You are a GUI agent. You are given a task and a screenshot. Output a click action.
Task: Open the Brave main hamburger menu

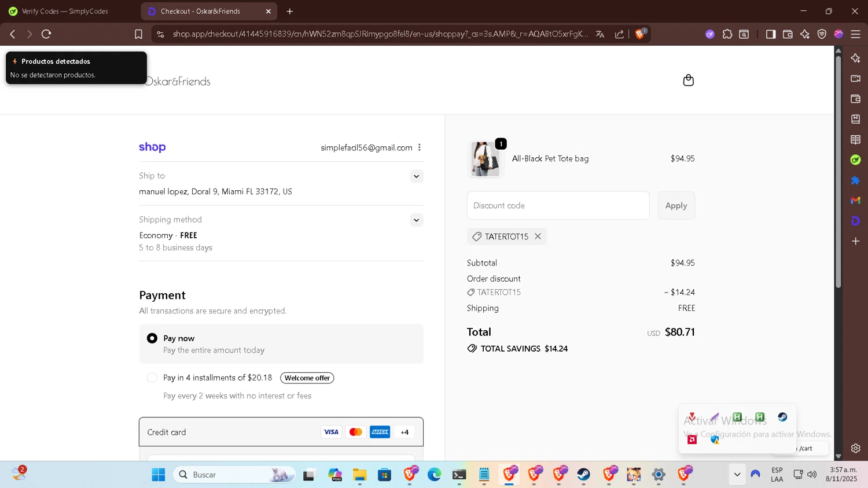856,34
